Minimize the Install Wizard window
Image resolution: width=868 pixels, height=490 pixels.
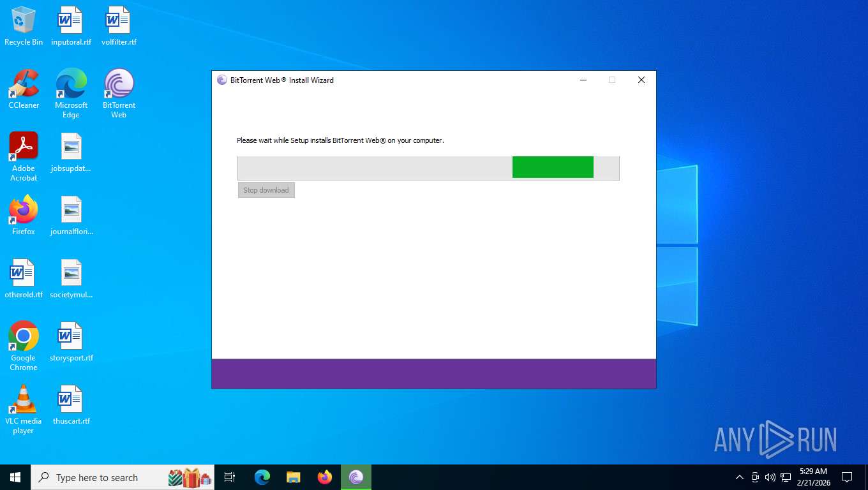pyautogui.click(x=583, y=80)
